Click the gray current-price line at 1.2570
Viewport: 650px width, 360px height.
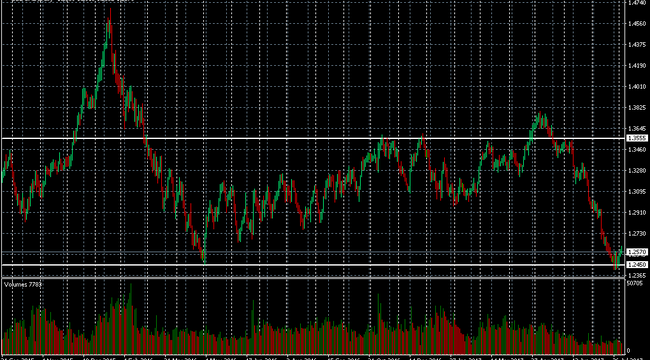(313, 252)
